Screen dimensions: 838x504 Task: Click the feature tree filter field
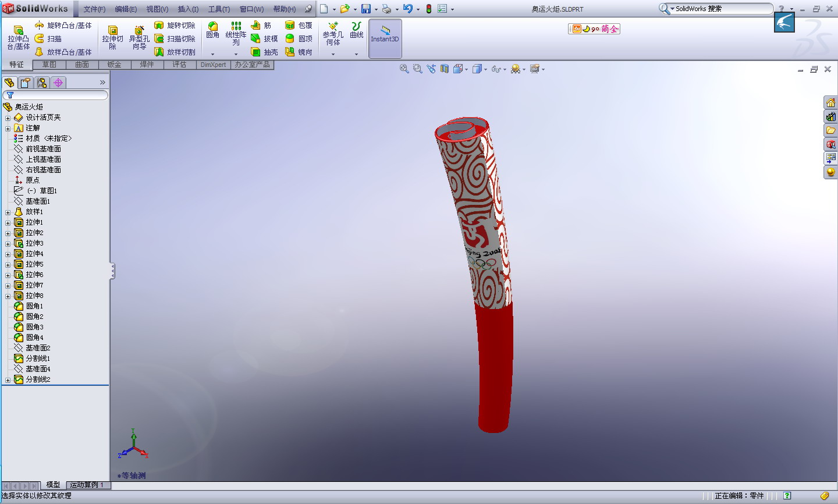[55, 95]
